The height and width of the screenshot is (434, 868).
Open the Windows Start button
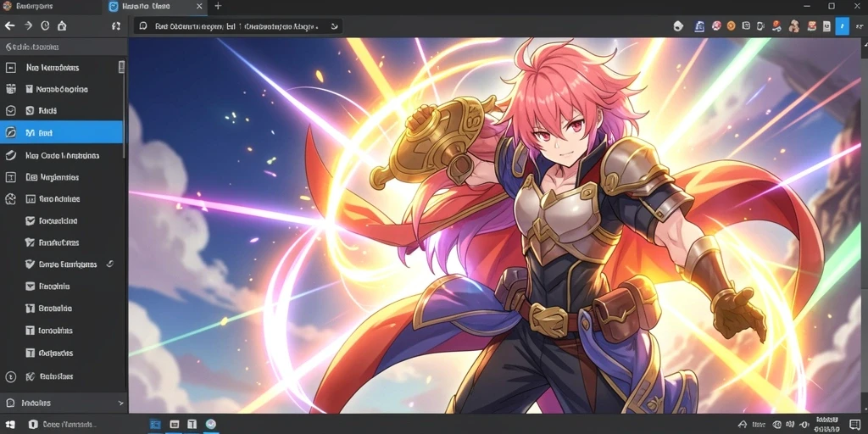[x=10, y=425]
